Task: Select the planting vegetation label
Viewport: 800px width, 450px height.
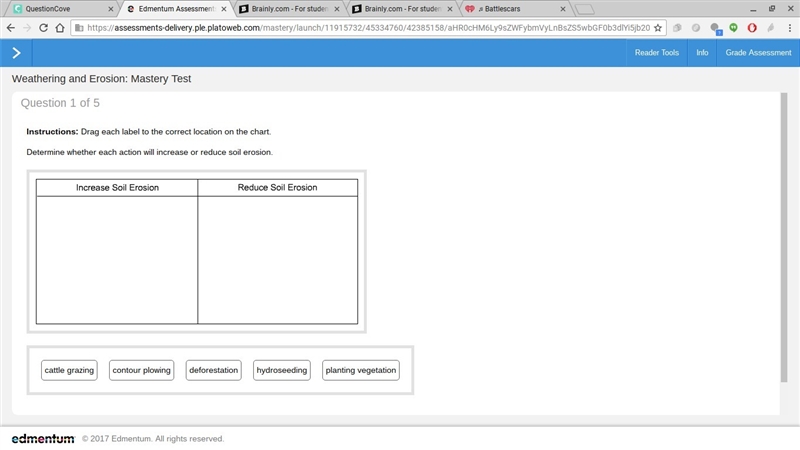Action: [x=361, y=370]
